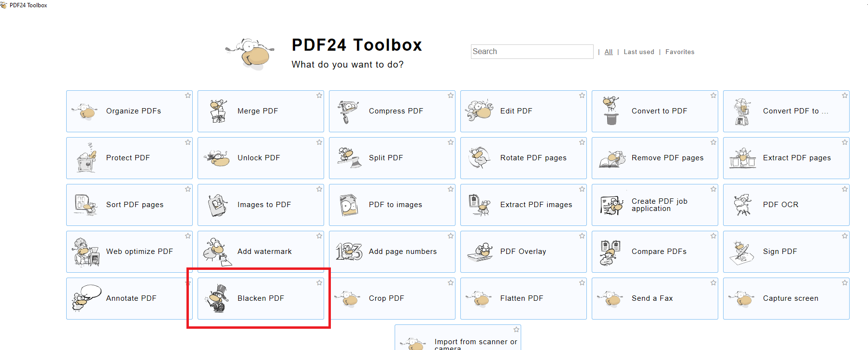
Task: Click the Rotate PDF pages label
Action: pyautogui.click(x=533, y=158)
